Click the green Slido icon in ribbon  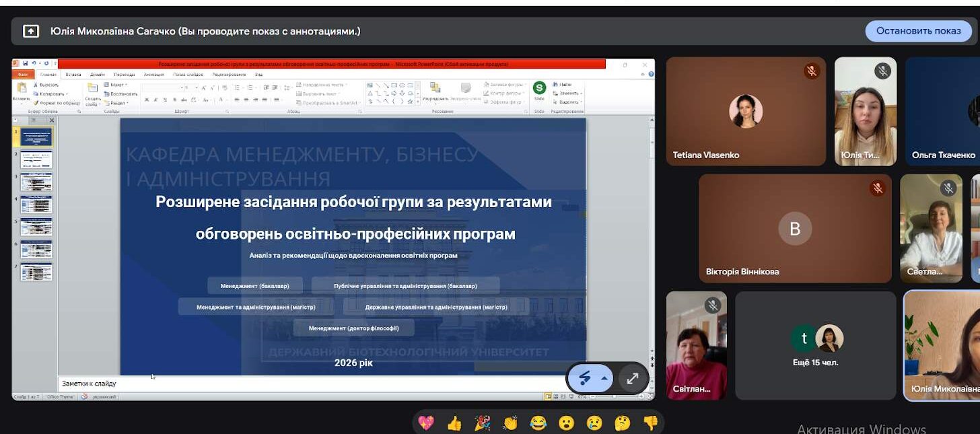pyautogui.click(x=539, y=88)
